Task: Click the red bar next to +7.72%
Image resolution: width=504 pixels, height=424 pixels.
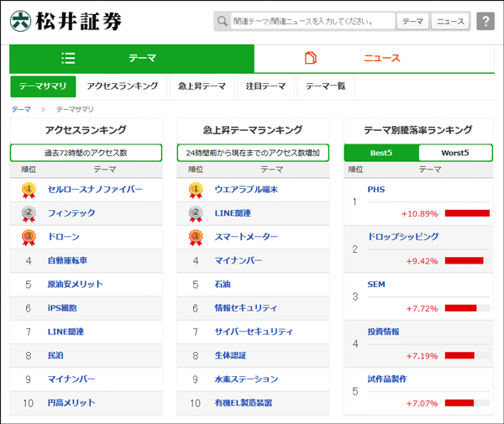Action: click(x=461, y=308)
